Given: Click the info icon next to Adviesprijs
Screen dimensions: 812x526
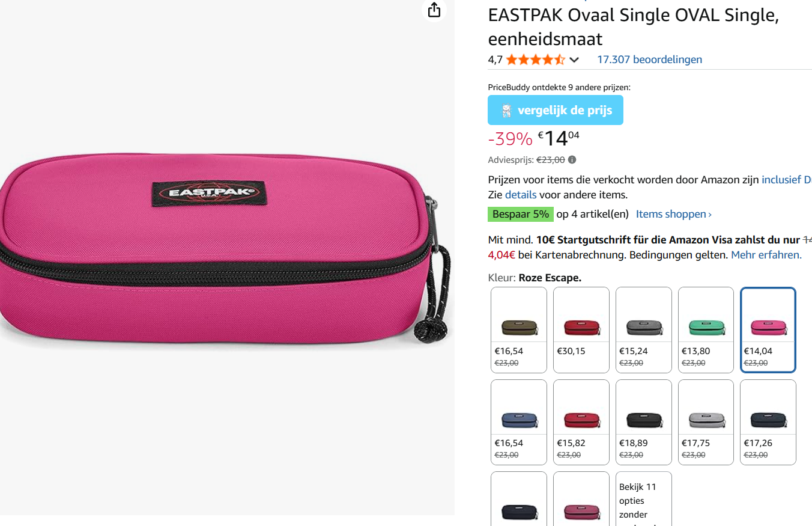Looking at the screenshot, I should pos(571,159).
